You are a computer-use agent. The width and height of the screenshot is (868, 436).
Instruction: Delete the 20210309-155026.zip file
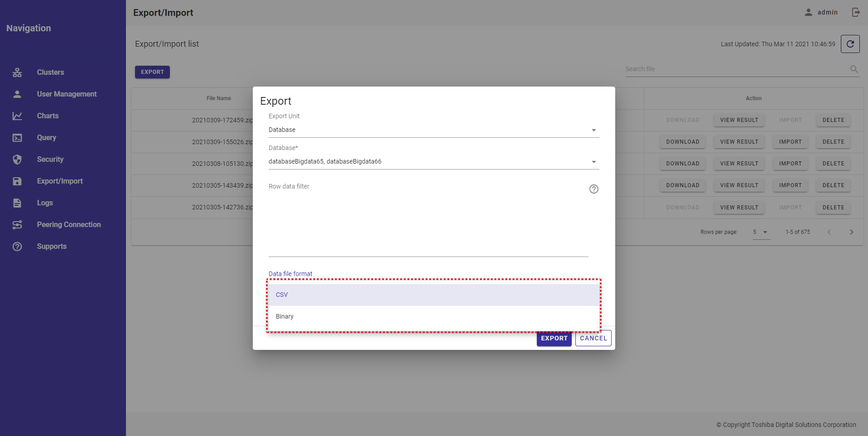coord(833,142)
